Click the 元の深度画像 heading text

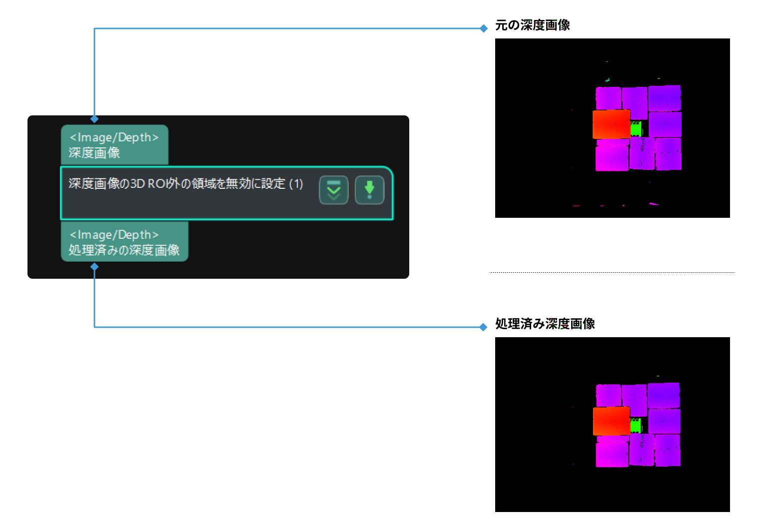coord(533,25)
